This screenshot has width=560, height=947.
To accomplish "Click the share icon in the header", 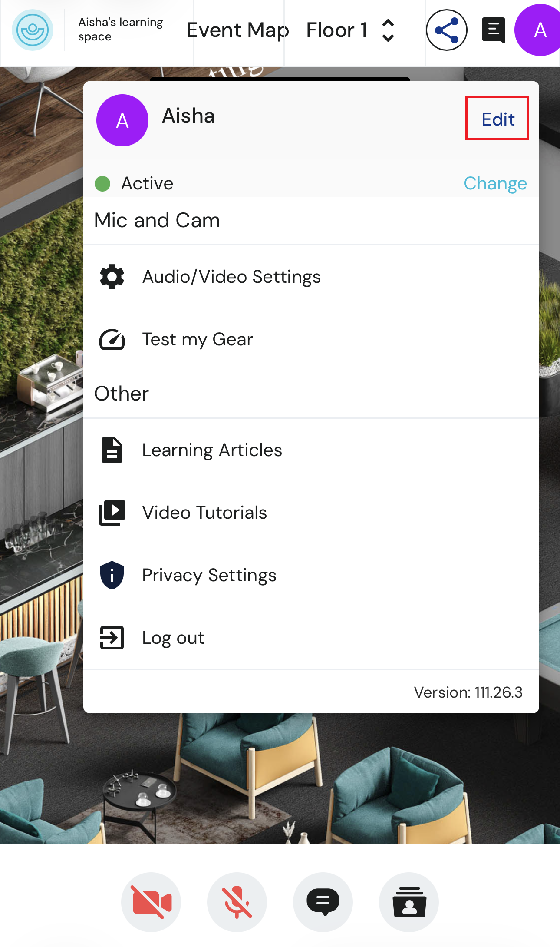I will tap(446, 30).
